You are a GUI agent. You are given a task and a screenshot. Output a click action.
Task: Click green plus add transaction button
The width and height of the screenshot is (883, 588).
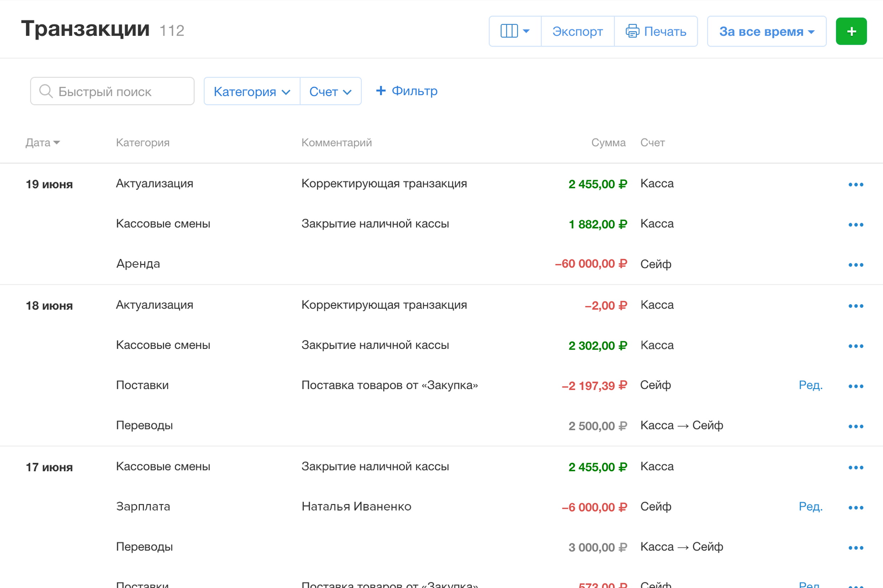coord(851,31)
